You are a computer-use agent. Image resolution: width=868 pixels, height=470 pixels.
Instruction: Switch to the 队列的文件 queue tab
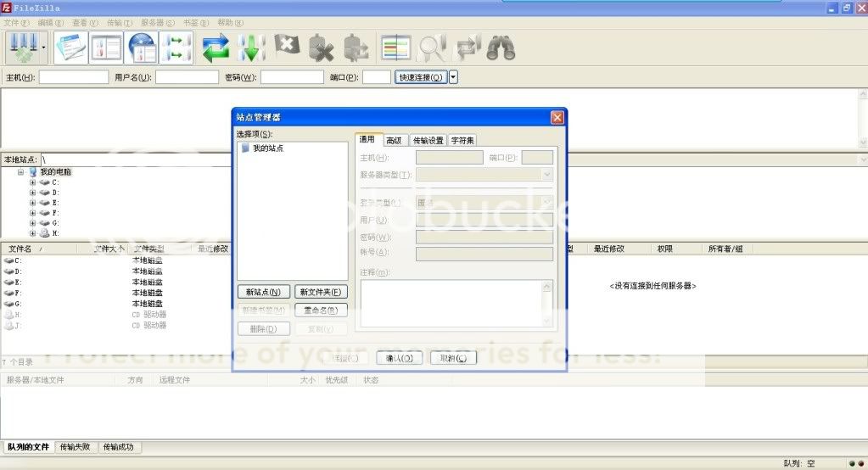[28, 447]
